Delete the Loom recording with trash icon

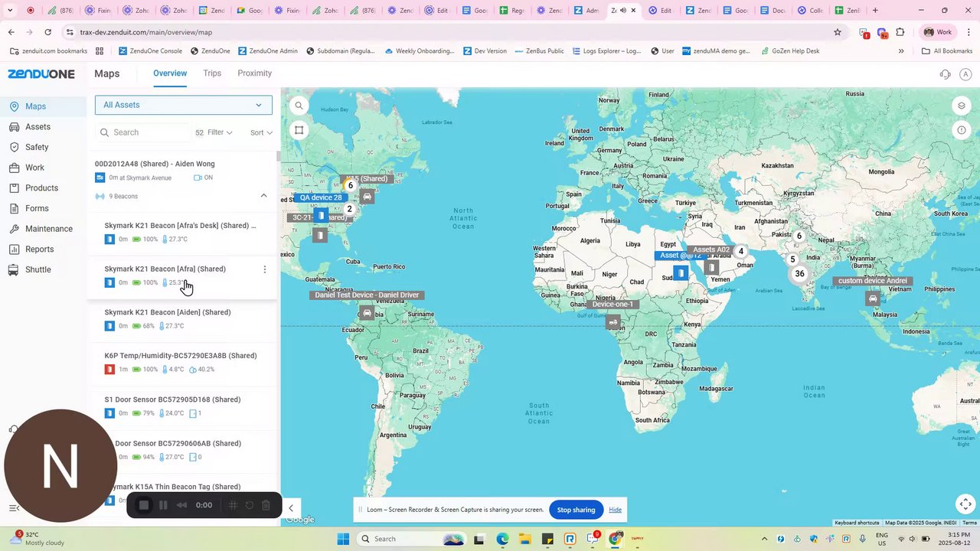pyautogui.click(x=266, y=505)
